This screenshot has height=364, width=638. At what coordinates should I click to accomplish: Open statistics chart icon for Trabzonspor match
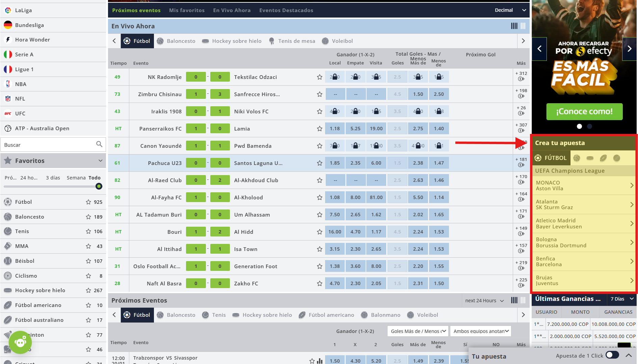319,361
